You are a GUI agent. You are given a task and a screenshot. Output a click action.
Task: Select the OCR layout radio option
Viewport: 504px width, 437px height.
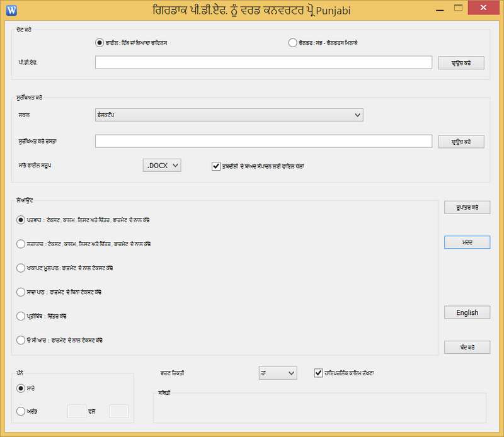tap(21, 340)
